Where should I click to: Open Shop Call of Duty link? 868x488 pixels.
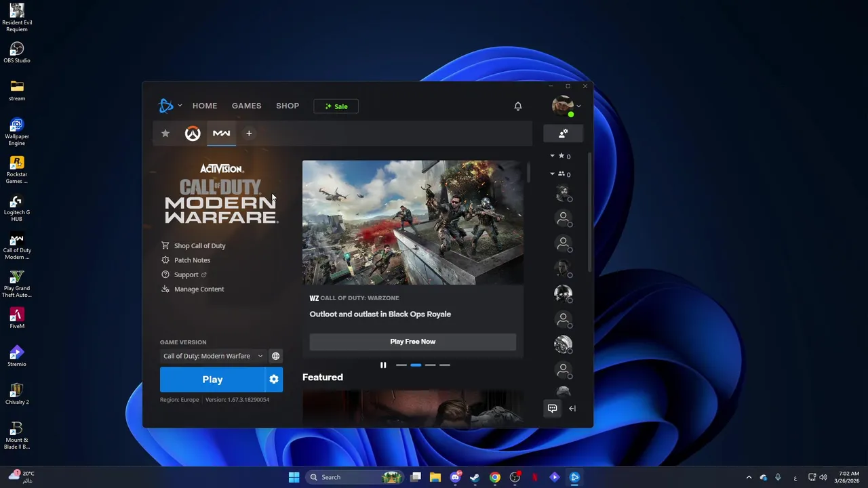coord(193,245)
